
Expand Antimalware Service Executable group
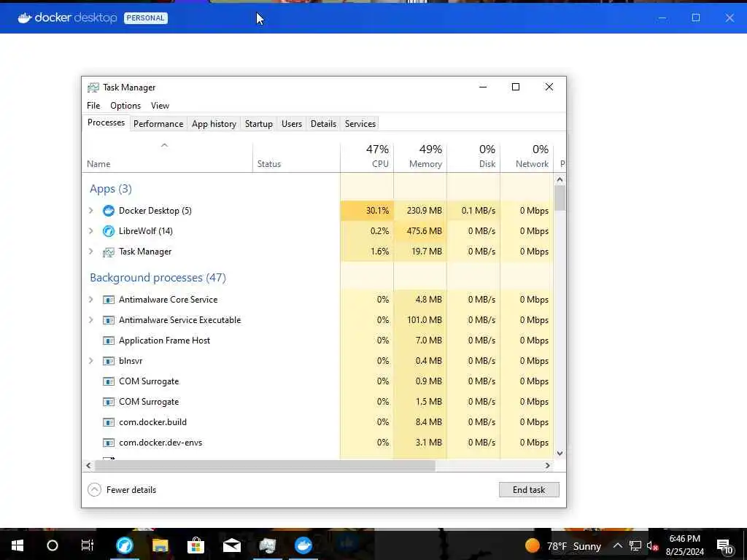point(91,320)
